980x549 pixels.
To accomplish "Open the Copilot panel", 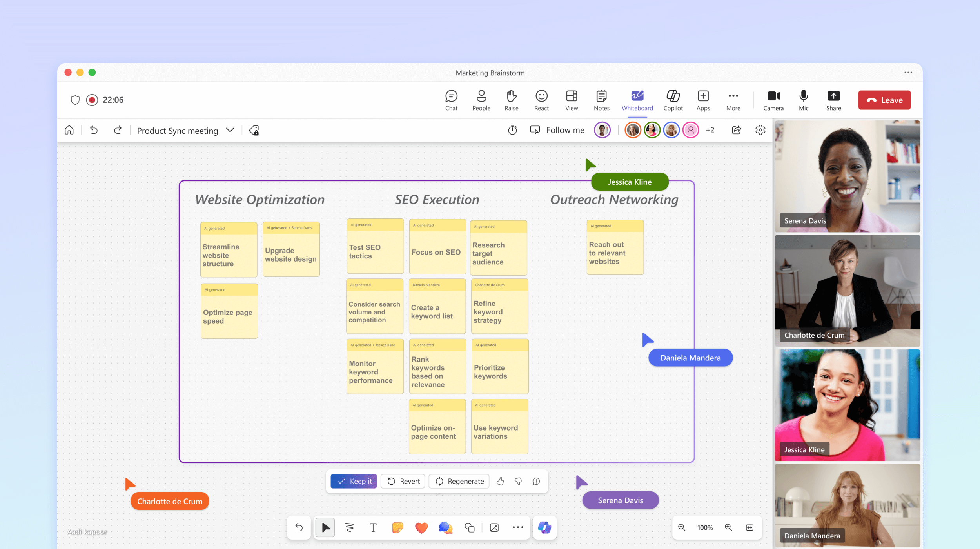I will tap(672, 99).
